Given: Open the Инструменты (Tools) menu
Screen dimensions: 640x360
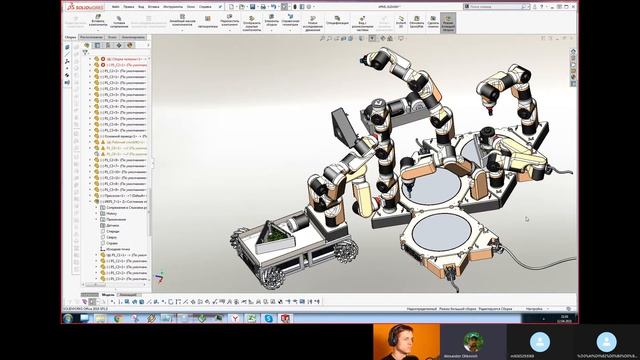Looking at the screenshot, I should pos(173,7).
